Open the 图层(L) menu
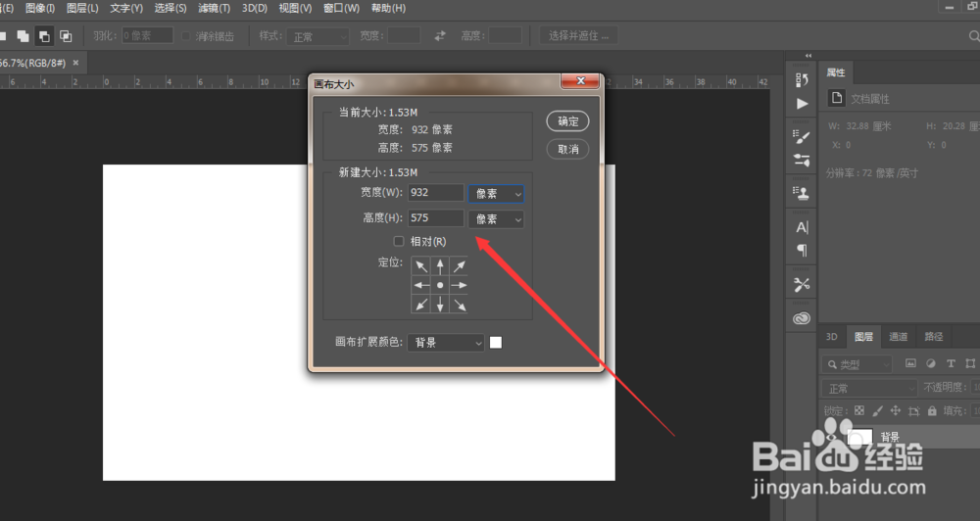Viewport: 980px width, 521px height. [82, 8]
